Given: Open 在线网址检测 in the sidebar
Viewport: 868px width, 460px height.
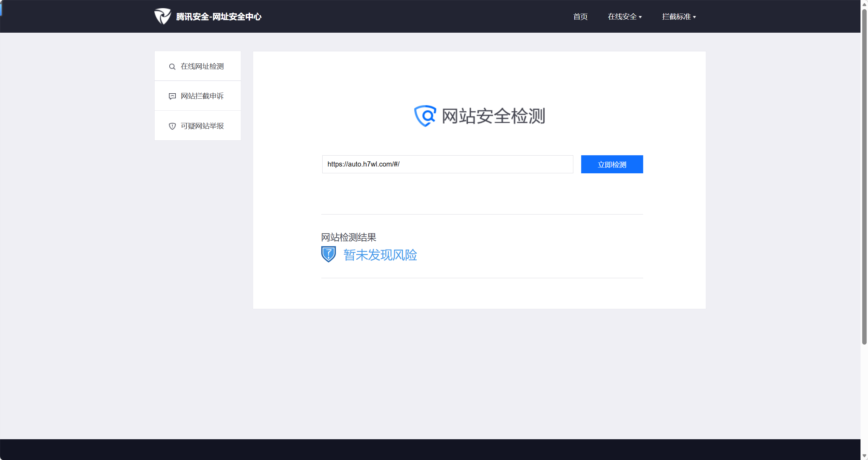Looking at the screenshot, I should pos(202,66).
